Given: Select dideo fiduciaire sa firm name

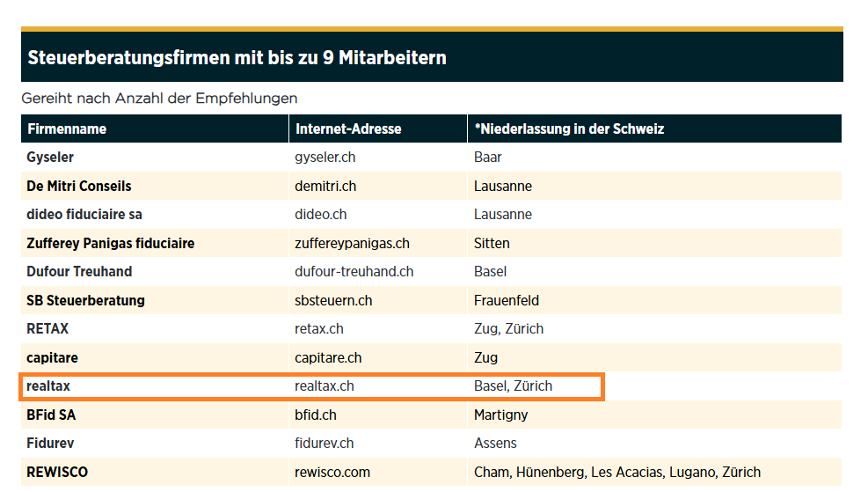Looking at the screenshot, I should point(84,215).
